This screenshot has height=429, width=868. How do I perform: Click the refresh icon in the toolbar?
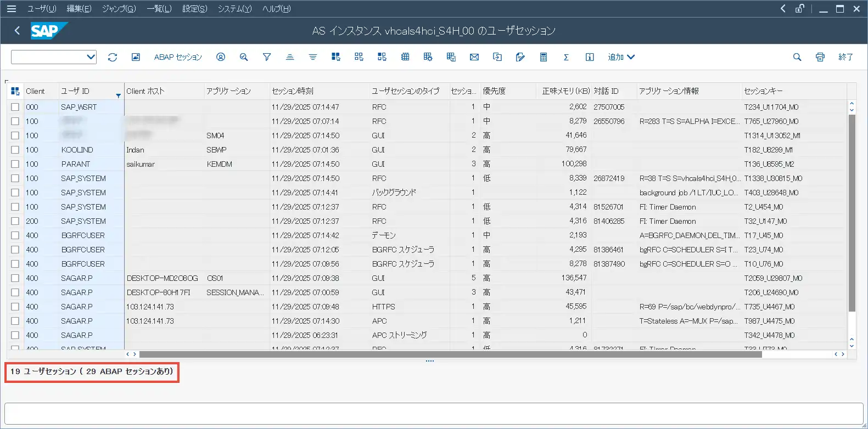(113, 57)
